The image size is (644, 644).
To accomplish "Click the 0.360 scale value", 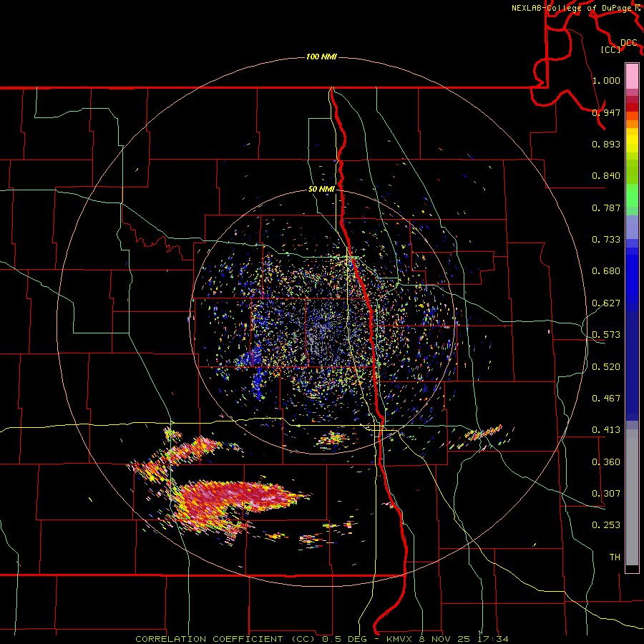I will (x=606, y=462).
